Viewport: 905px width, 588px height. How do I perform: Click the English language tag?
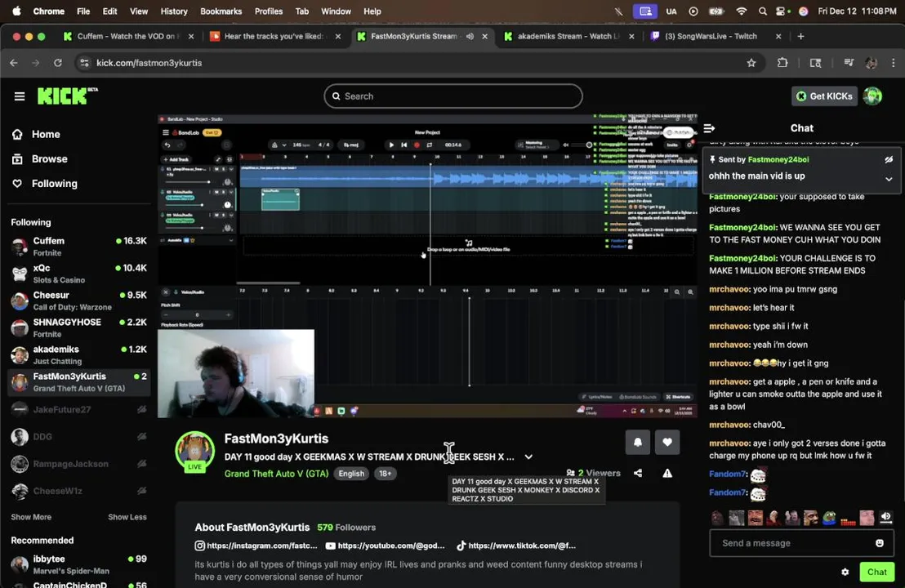351,474
